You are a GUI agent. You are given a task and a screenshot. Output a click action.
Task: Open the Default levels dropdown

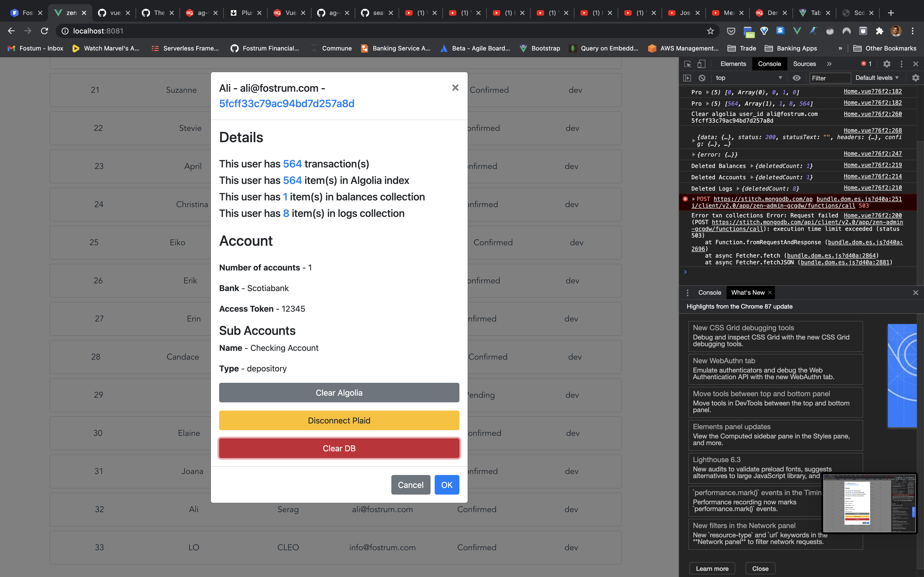point(877,78)
